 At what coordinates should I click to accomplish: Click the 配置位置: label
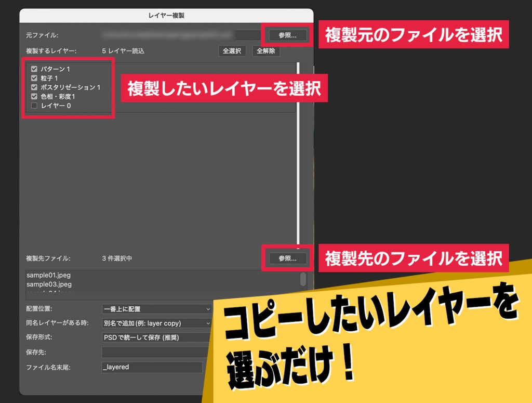tap(39, 309)
